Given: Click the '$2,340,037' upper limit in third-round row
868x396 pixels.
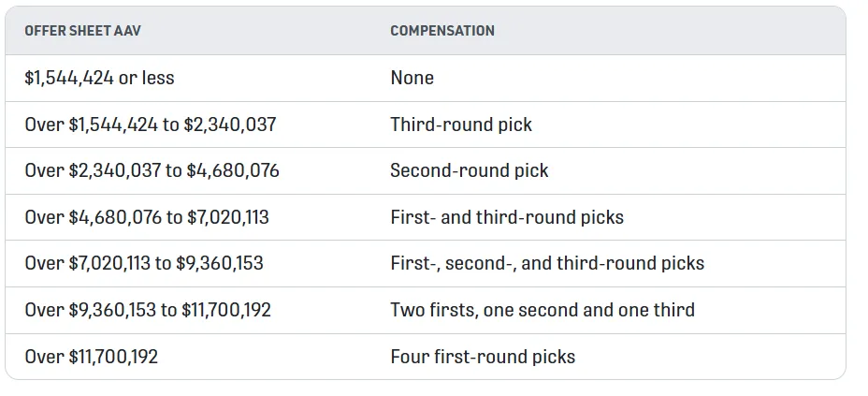Looking at the screenshot, I should (x=231, y=125).
